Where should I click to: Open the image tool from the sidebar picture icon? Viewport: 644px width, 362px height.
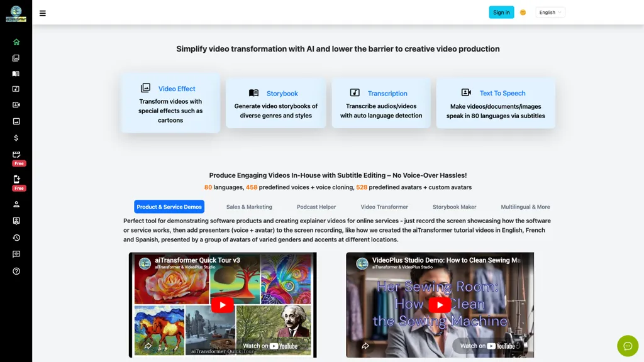16,121
